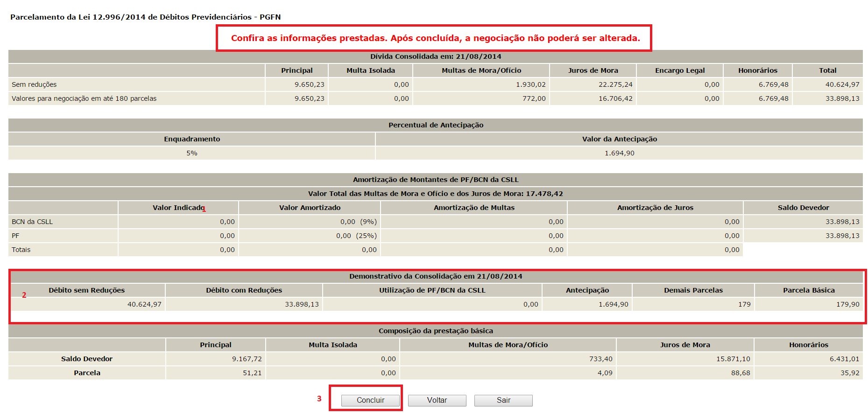The image size is (868, 413).
Task: Go back with the Voltar button
Action: click(x=437, y=400)
